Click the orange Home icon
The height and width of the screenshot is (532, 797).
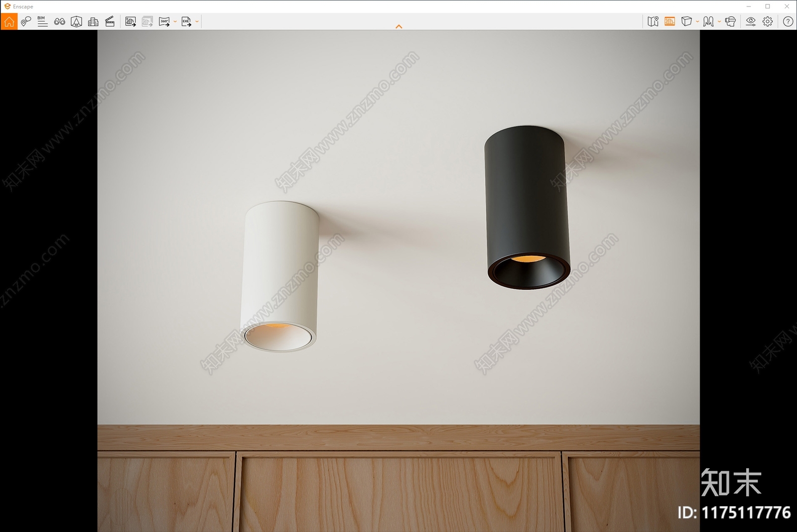click(x=9, y=21)
